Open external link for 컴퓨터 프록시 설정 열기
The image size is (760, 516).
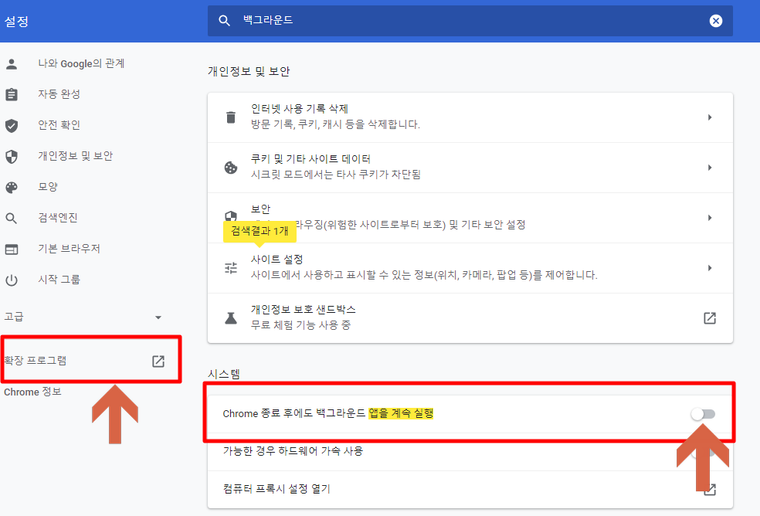pyautogui.click(x=709, y=489)
